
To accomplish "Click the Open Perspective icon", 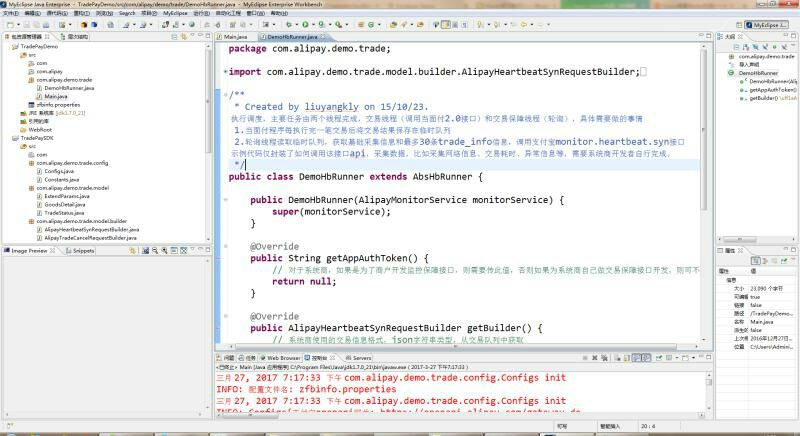I will click(738, 24).
